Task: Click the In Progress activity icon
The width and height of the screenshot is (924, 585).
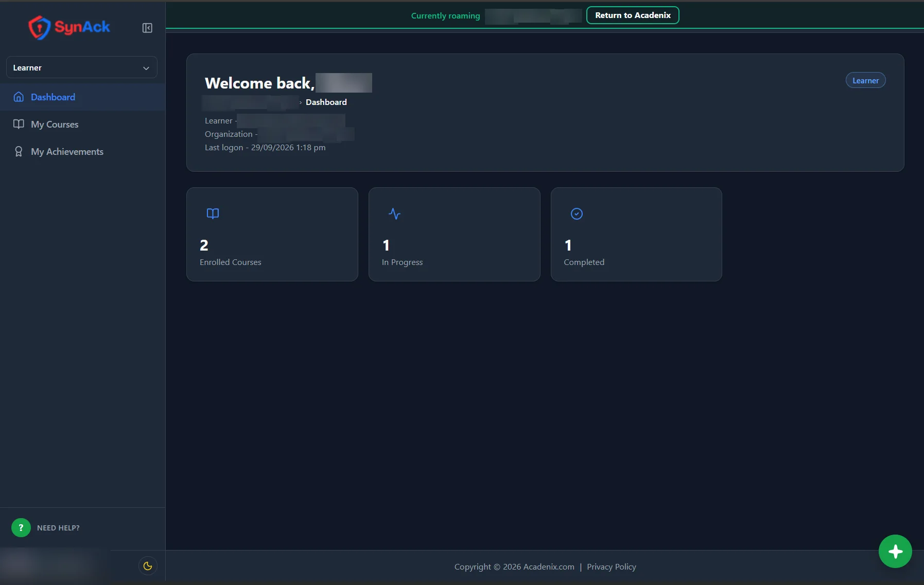Action: click(395, 214)
